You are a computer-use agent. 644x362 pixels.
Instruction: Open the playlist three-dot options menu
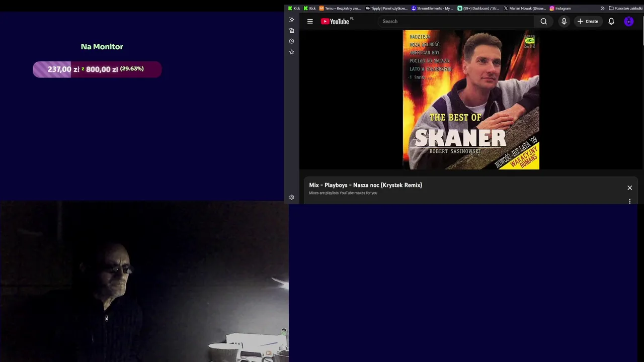coord(629,201)
